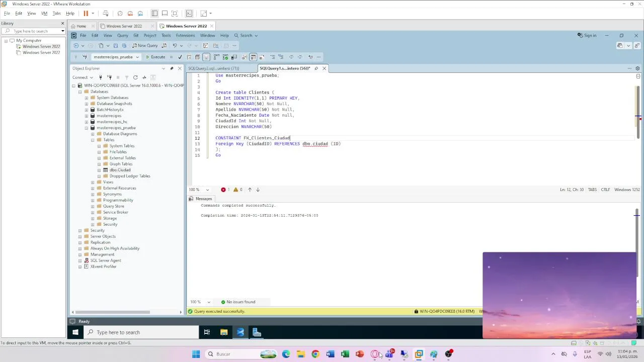This screenshot has height=362, width=644.
Task: Open Excel from host taskbar
Action: [x=345, y=354]
